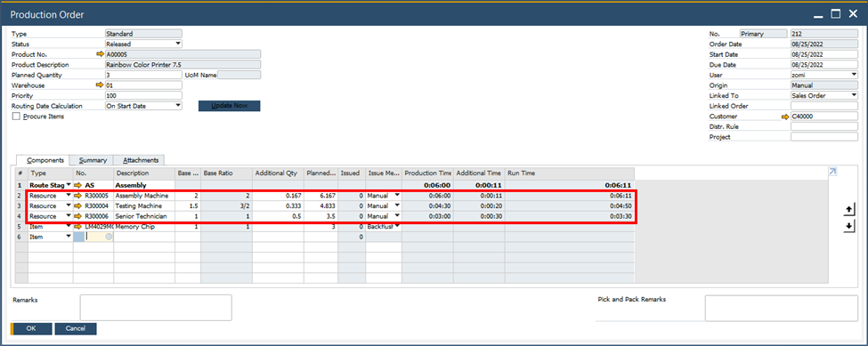Click Warehouse input field showing 01

coord(143,85)
